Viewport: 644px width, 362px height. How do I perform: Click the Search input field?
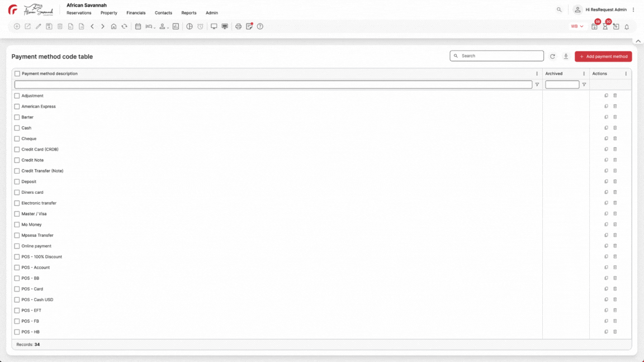[496, 56]
